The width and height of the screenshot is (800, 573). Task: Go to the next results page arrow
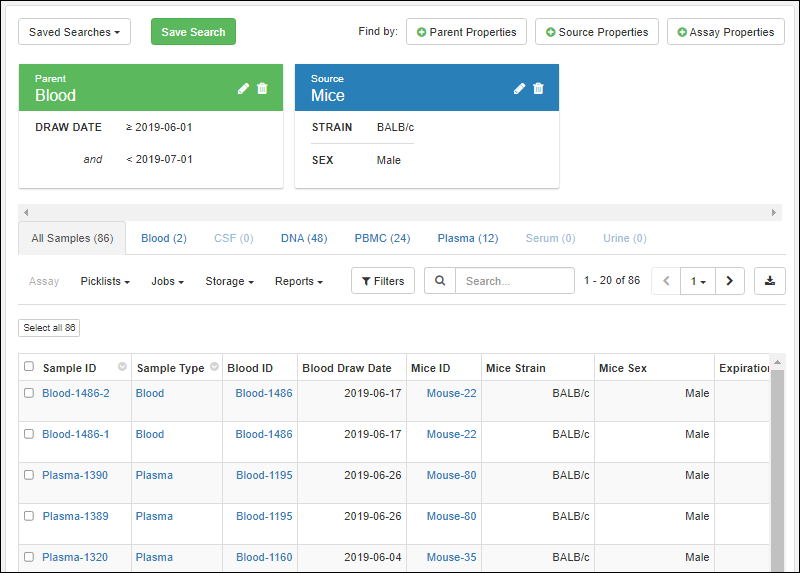click(x=729, y=281)
